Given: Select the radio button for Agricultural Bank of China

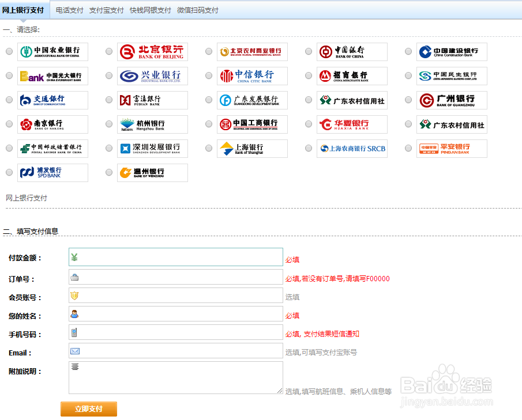Looking at the screenshot, I should pos(9,51).
